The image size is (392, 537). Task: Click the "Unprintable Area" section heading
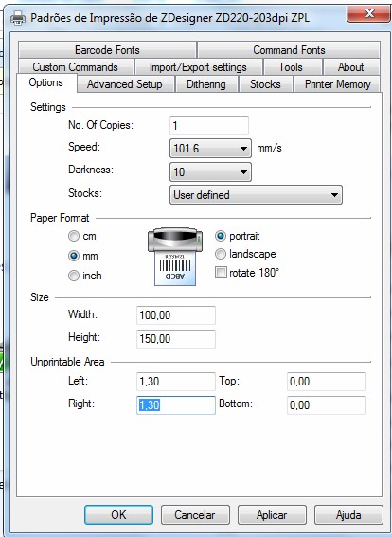pos(67,362)
